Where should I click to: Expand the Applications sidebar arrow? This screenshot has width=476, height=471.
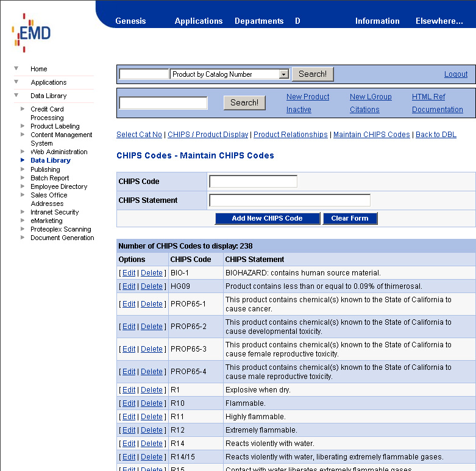click(16, 82)
